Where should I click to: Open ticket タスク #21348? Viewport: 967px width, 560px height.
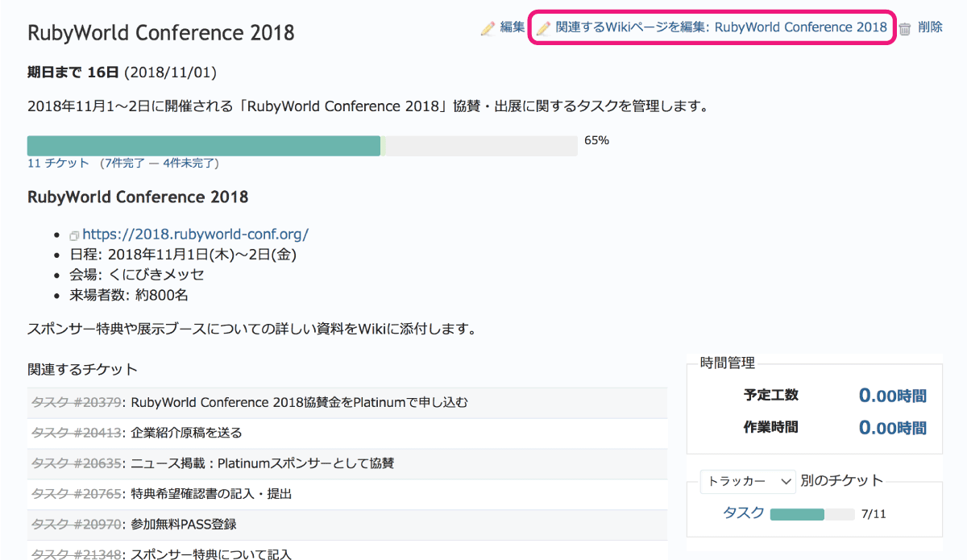point(77,554)
